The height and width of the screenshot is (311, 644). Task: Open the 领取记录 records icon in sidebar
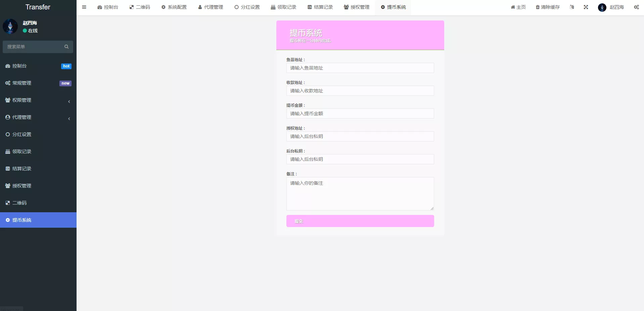7,151
